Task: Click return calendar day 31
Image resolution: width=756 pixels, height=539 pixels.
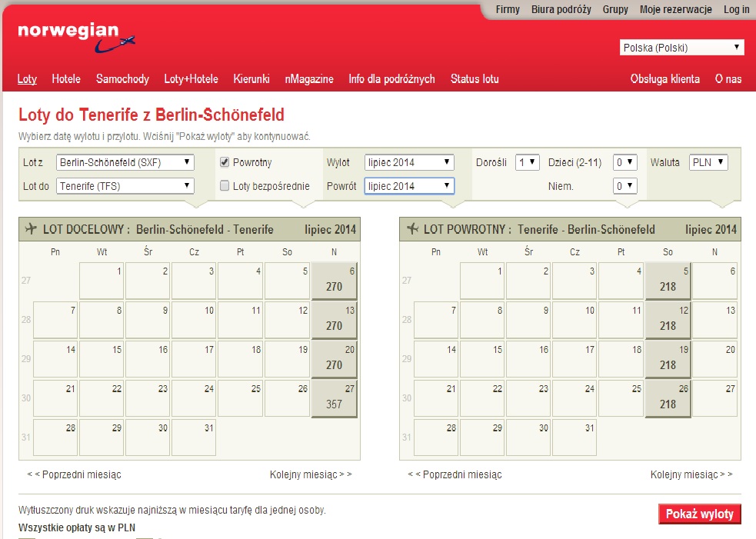Action: pos(574,438)
